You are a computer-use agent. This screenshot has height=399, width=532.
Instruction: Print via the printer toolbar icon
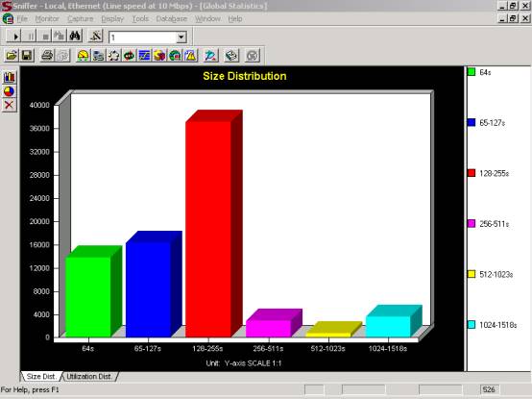(47, 56)
